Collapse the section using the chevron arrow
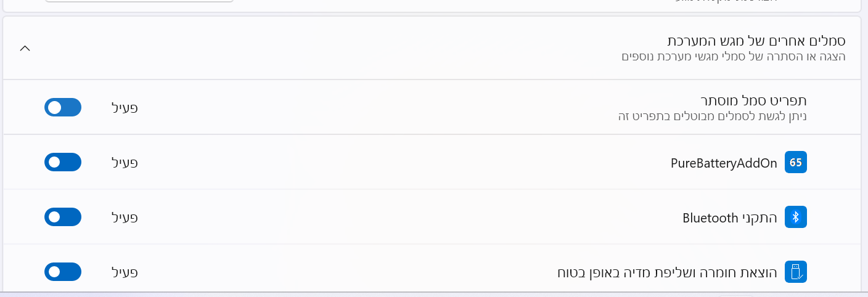 coord(25,48)
